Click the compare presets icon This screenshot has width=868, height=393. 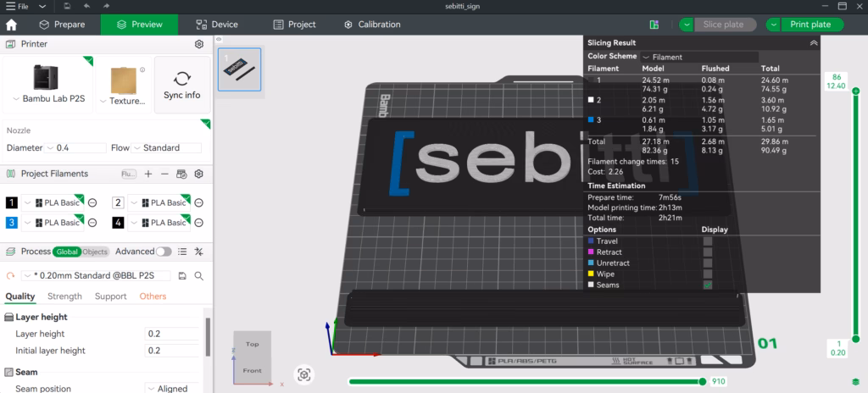[x=199, y=252]
